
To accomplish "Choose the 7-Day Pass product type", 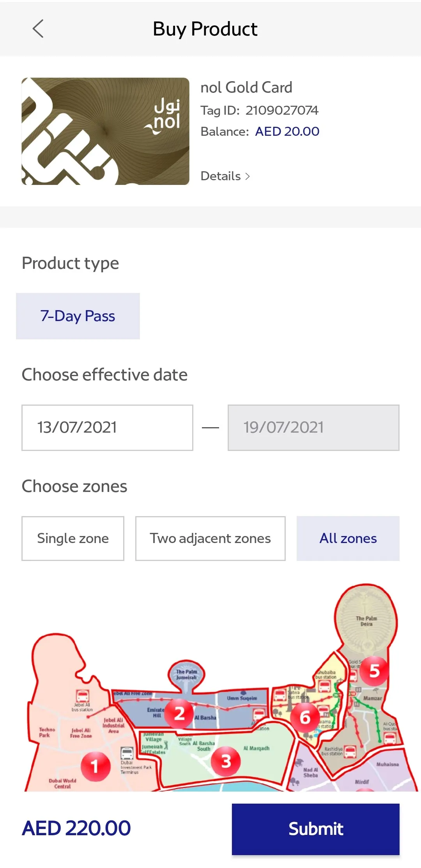I will (x=78, y=316).
